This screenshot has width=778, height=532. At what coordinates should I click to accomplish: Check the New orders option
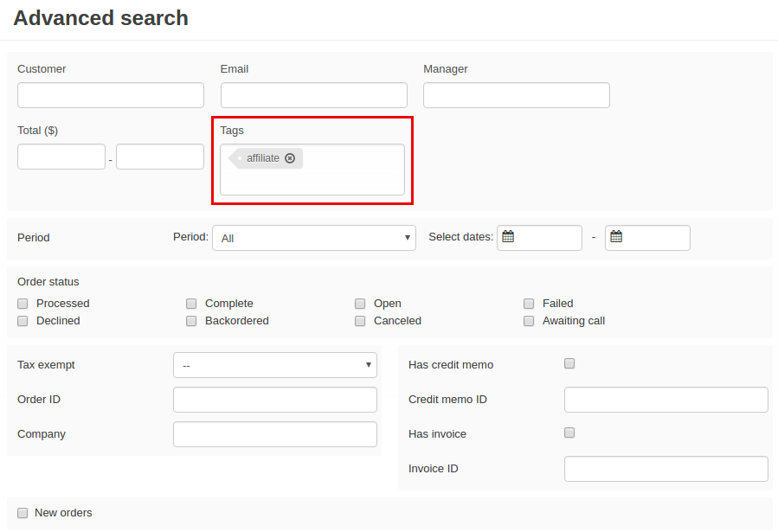(x=23, y=513)
